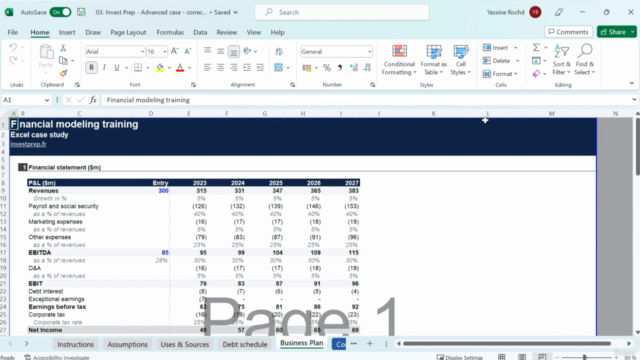The width and height of the screenshot is (640, 360).
Task: Click the Save icon beside AutoSave
Action: 81,12
